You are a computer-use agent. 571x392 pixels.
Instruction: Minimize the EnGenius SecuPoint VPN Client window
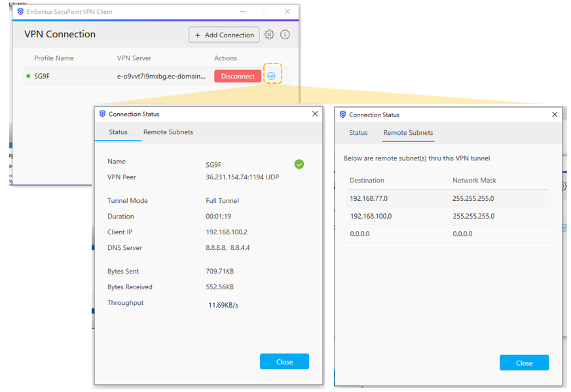coord(242,12)
